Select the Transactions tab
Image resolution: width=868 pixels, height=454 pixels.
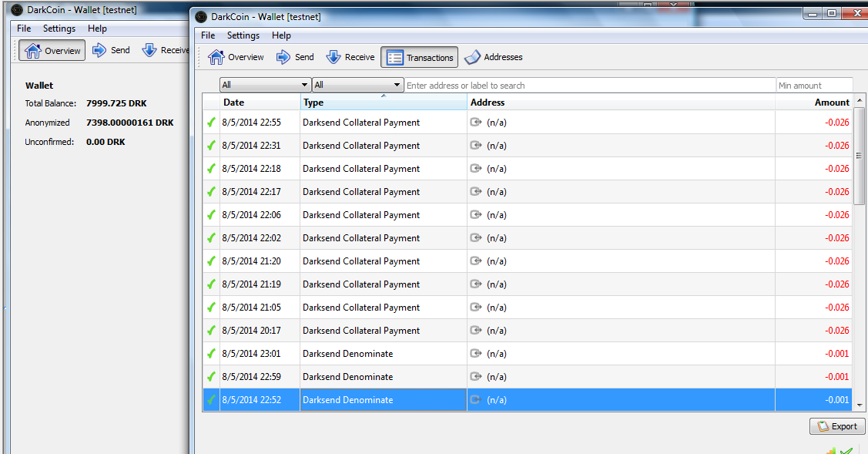coord(420,58)
